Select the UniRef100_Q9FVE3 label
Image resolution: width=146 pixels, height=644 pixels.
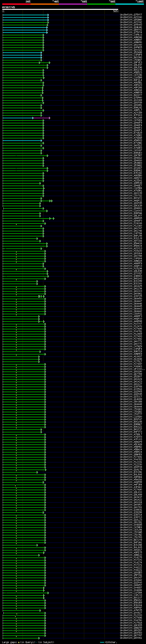[x=131, y=63]
